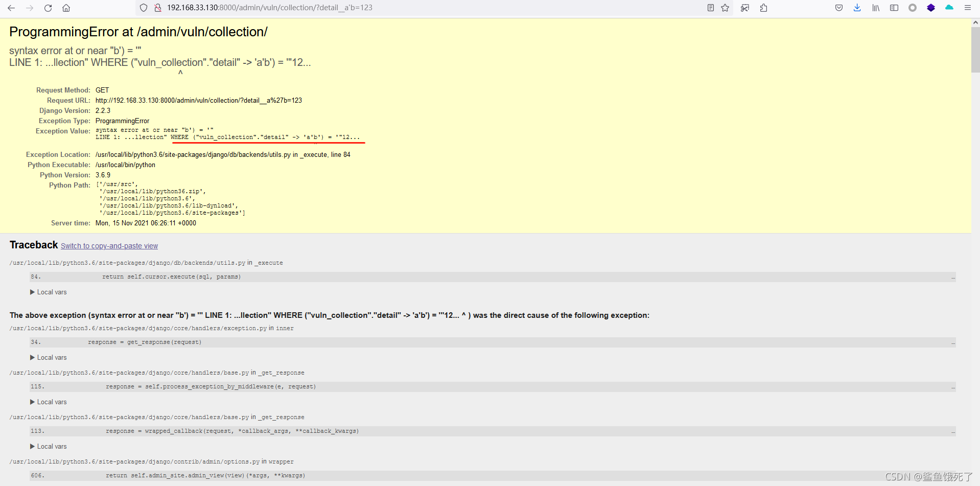Image resolution: width=980 pixels, height=486 pixels.
Task: Open the gray circle account icon
Action: click(913, 8)
